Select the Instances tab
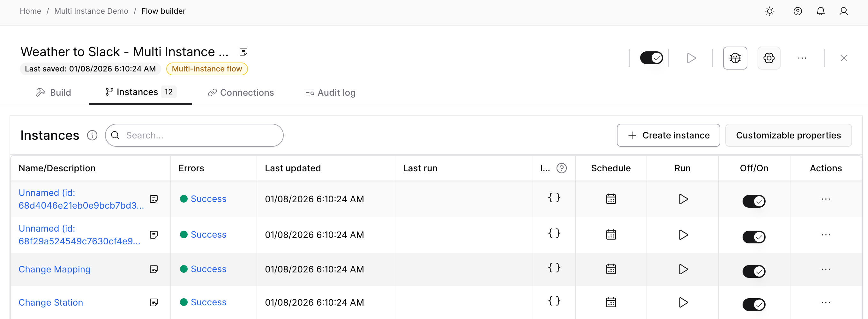This screenshot has width=868, height=319. click(x=140, y=92)
